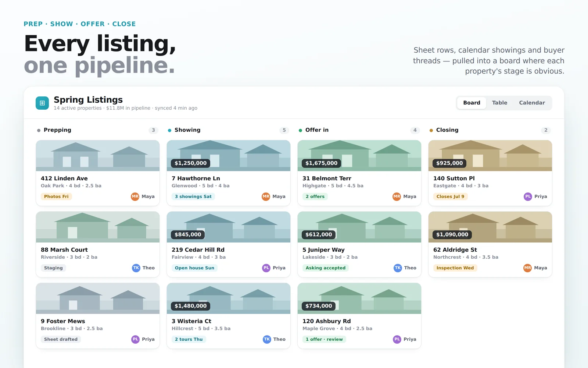The width and height of the screenshot is (588, 368).
Task: Click Maya's avatar on 31 Belmont Terr
Action: coord(397,197)
